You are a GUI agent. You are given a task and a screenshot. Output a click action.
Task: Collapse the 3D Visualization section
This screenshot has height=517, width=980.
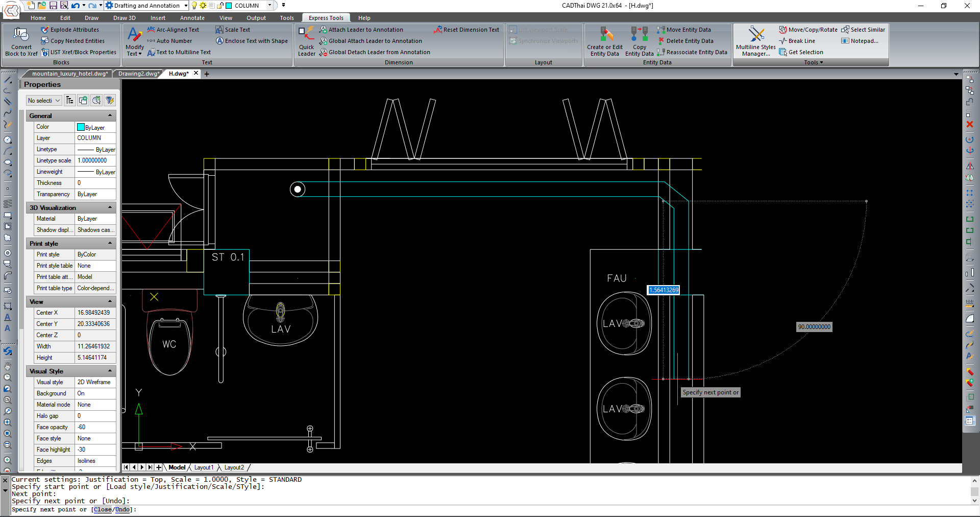tap(110, 207)
